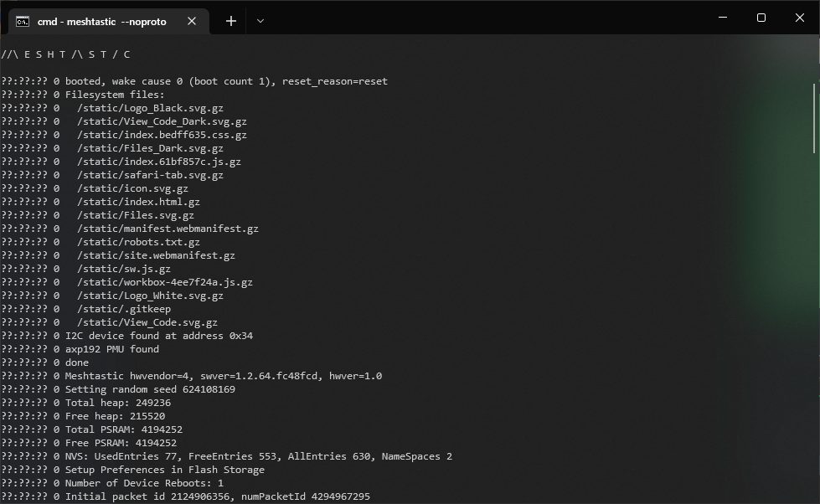Screen dimensions: 820x504
Task: Switch to the cmd - meshtastic --noproto tab
Action: point(101,21)
